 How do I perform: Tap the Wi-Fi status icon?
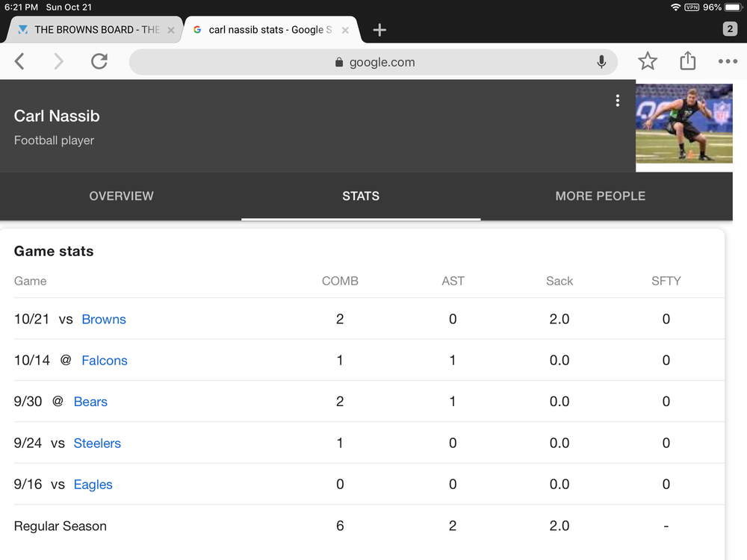(675, 7)
